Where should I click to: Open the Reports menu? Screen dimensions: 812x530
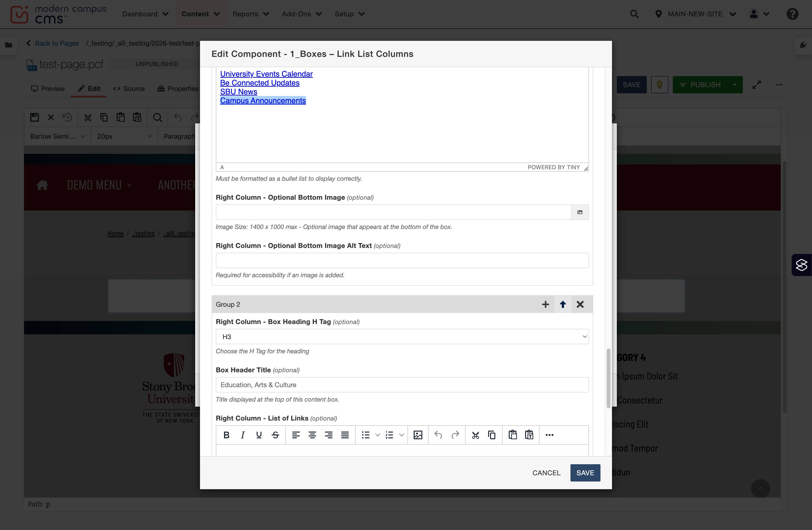pyautogui.click(x=251, y=14)
